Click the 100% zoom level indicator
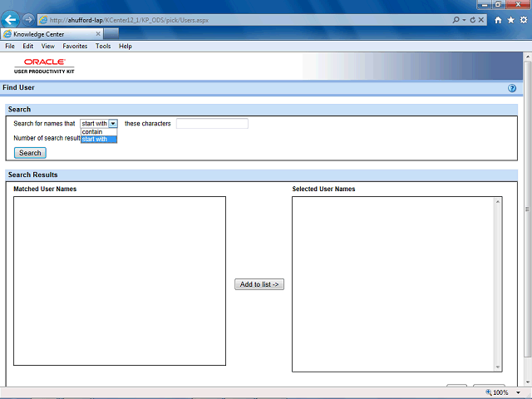The height and width of the screenshot is (399, 532). (497, 392)
